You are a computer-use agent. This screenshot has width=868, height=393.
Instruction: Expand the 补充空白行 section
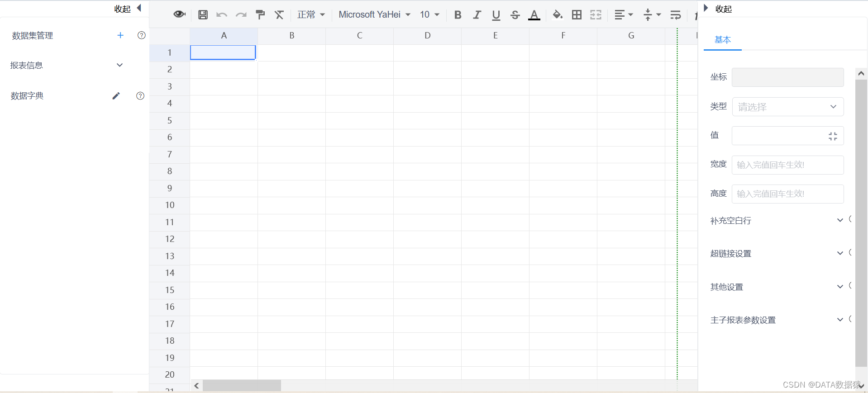pos(840,220)
